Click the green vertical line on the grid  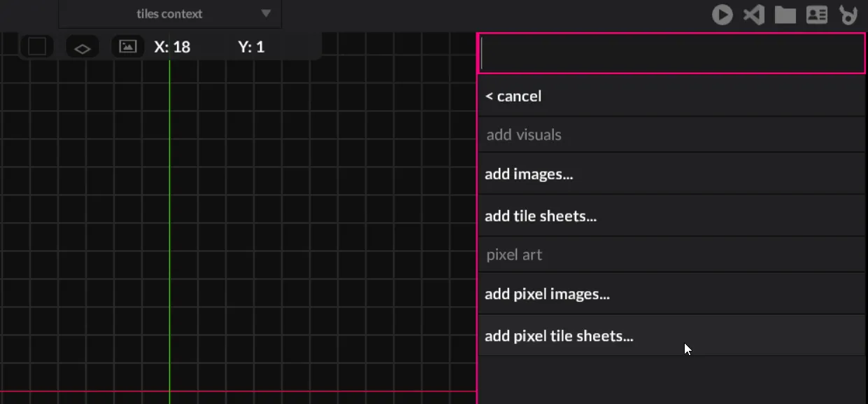point(169,210)
